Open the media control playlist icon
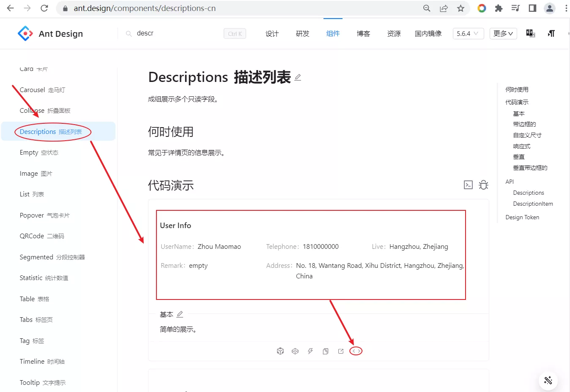This screenshot has width=570, height=392. point(515,8)
